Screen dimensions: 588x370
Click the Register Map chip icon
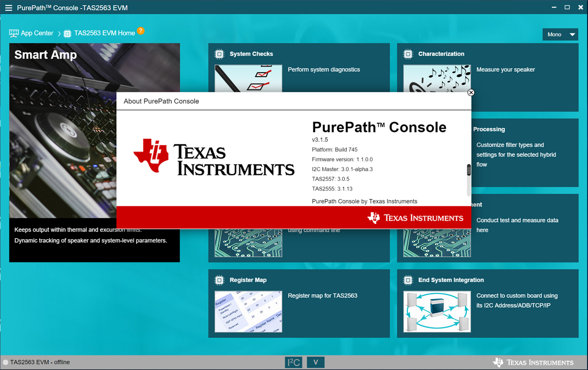(219, 280)
